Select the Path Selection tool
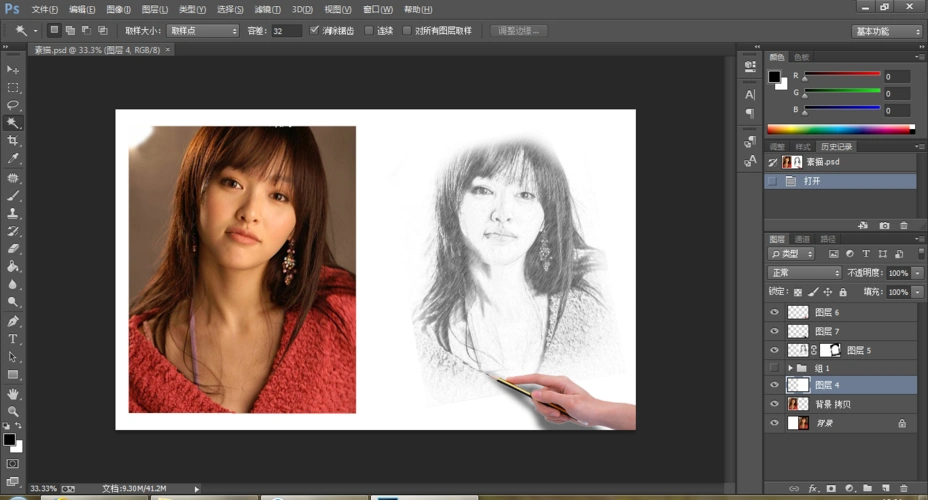 [x=12, y=357]
